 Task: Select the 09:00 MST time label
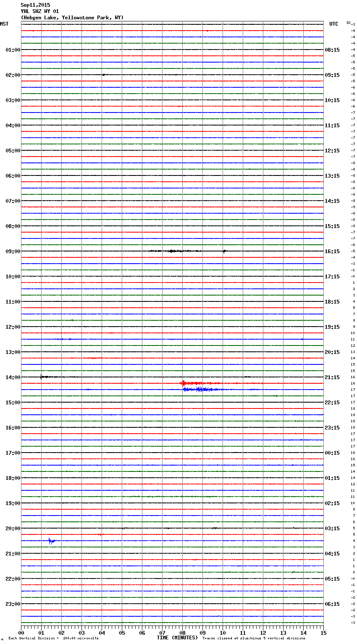[13, 251]
